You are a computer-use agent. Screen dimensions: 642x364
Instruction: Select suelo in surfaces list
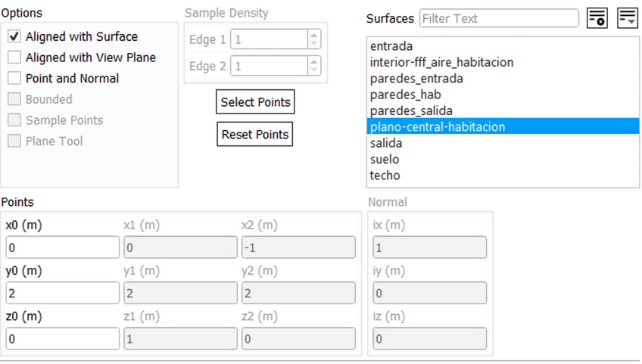point(385,159)
